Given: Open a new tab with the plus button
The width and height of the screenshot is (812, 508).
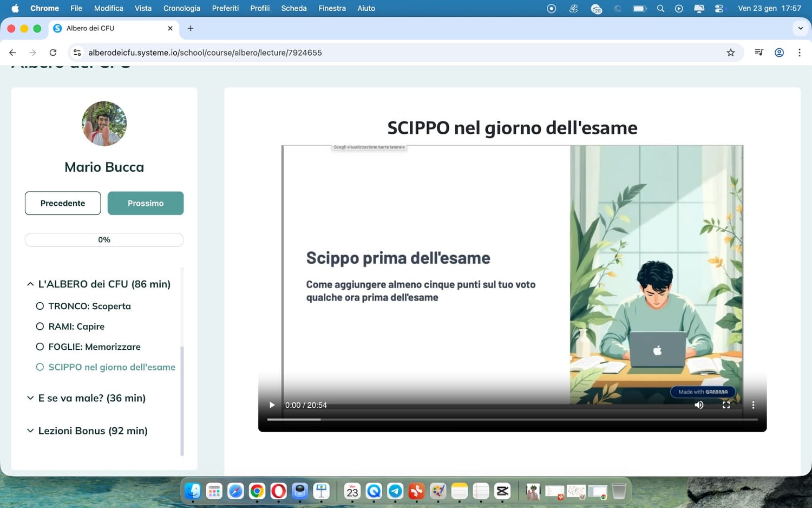Looking at the screenshot, I should click(191, 28).
